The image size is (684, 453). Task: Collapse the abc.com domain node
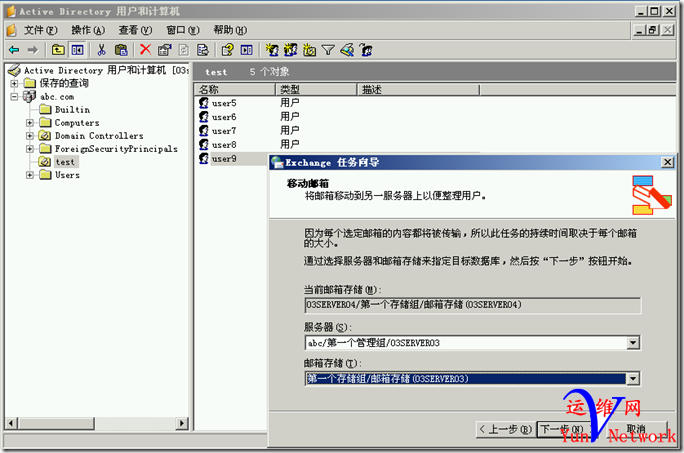[14, 96]
